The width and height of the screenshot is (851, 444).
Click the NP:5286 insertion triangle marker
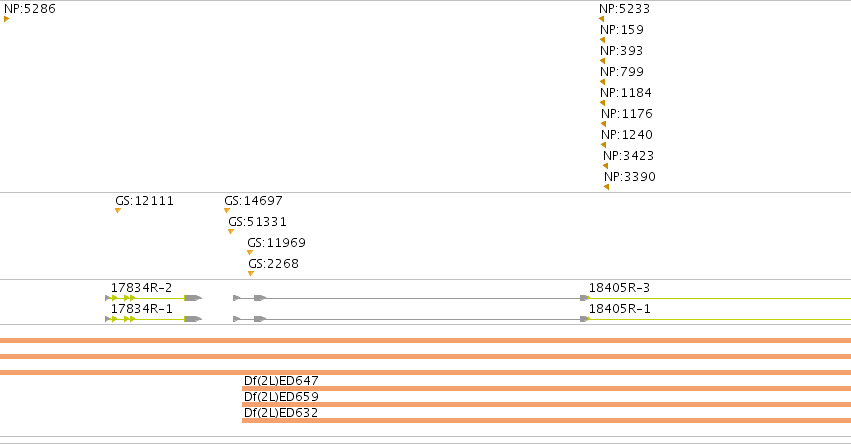tap(7, 19)
